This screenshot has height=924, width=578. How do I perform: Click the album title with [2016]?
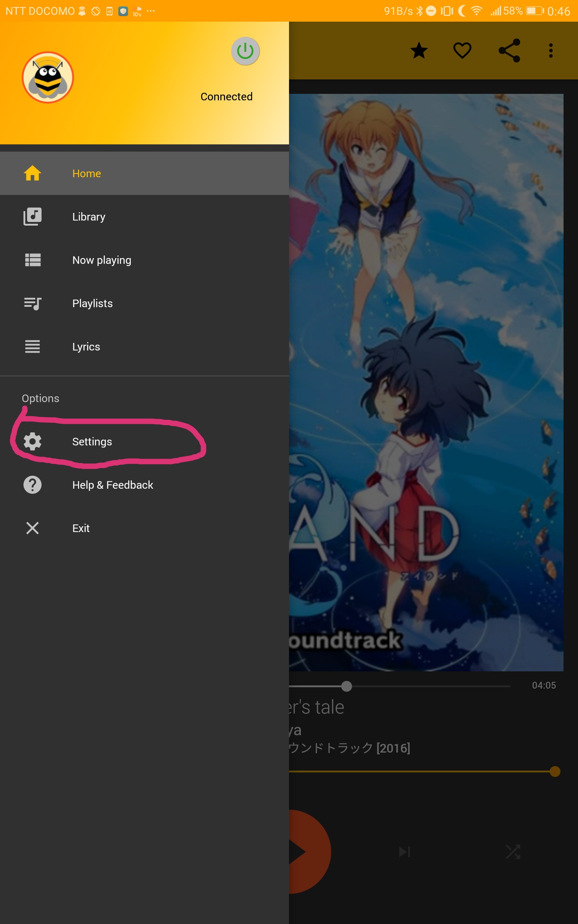point(349,748)
